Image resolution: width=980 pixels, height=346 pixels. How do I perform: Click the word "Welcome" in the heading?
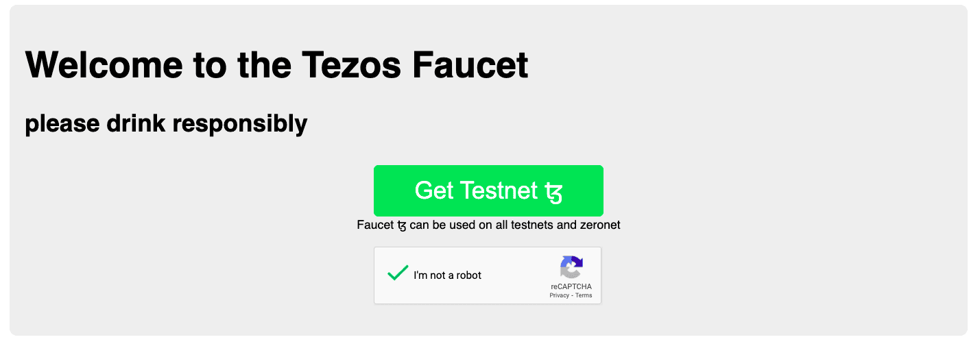point(104,65)
